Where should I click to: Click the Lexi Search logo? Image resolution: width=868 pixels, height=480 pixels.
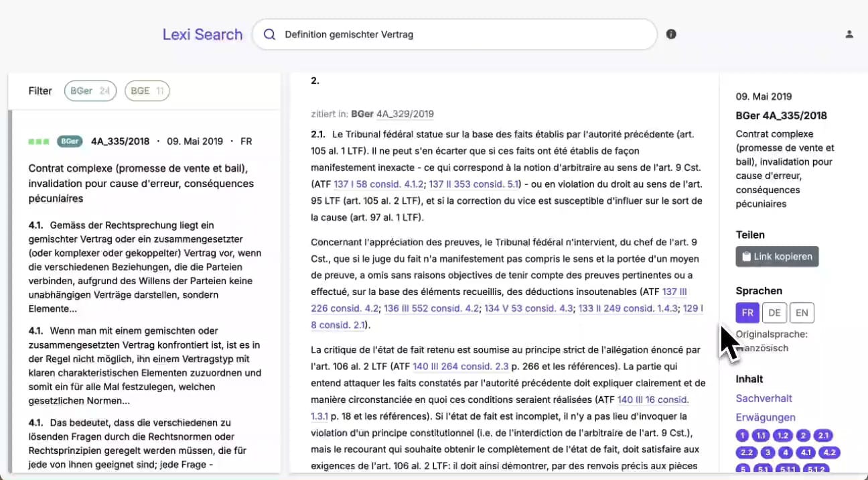tap(202, 34)
